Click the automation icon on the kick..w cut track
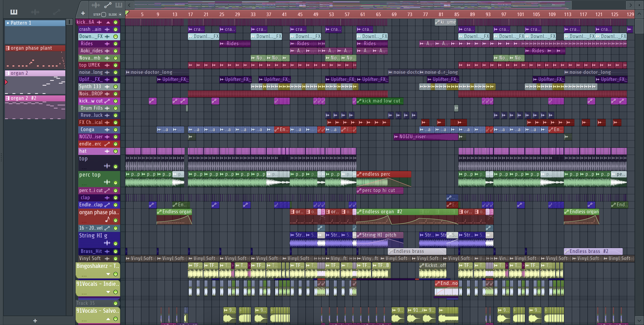 (107, 101)
